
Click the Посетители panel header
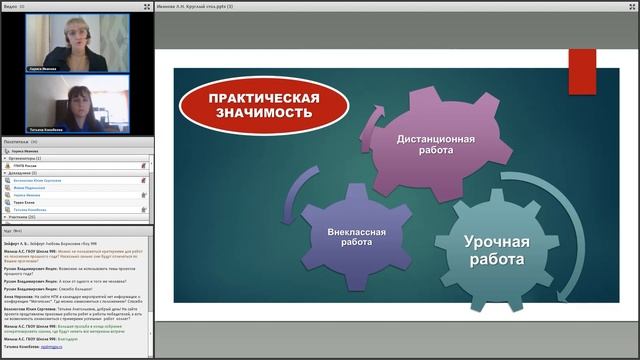tap(78, 142)
